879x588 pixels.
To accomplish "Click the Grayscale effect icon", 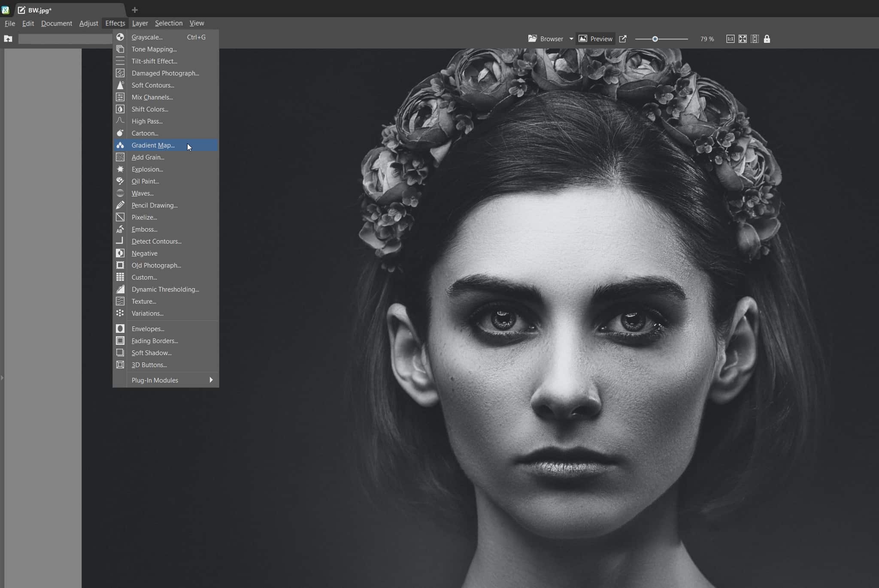I will [x=120, y=37].
